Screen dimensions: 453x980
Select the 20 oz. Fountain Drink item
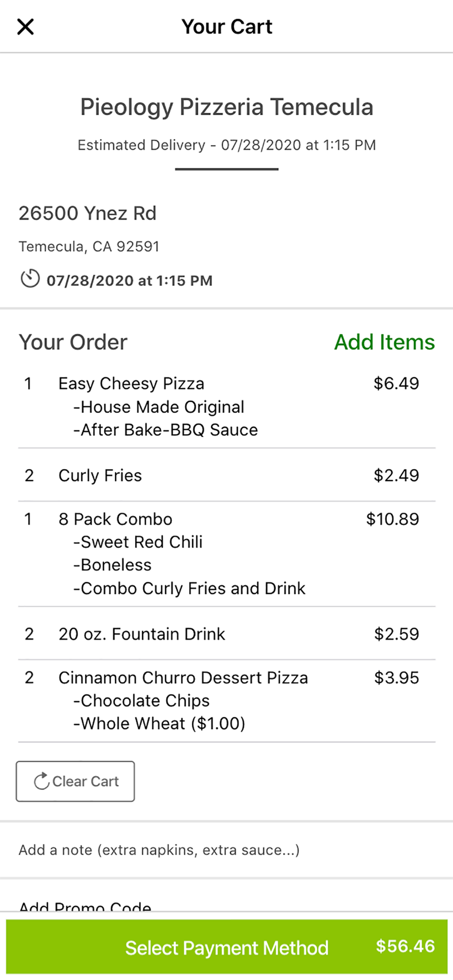[226, 634]
